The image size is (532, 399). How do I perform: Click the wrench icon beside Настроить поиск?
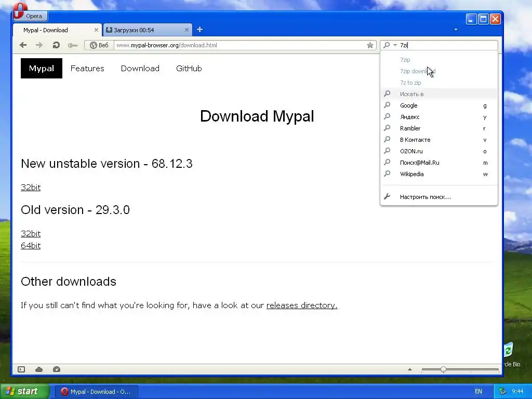[387, 196]
